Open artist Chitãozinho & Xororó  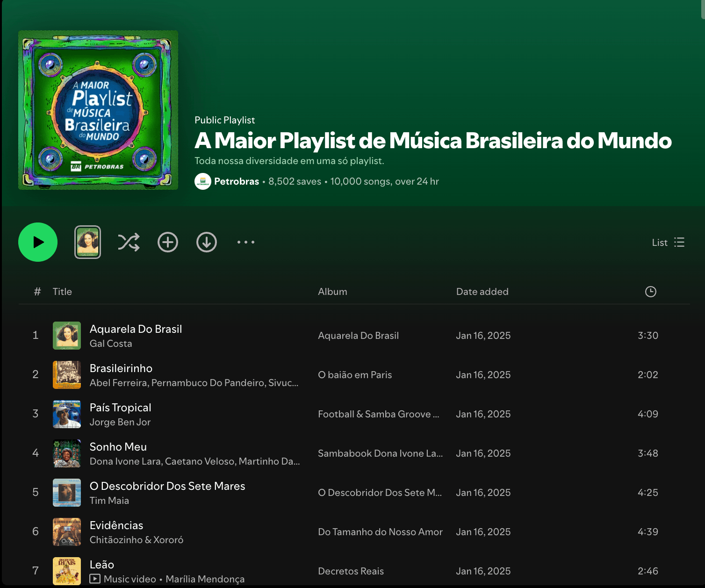click(137, 540)
